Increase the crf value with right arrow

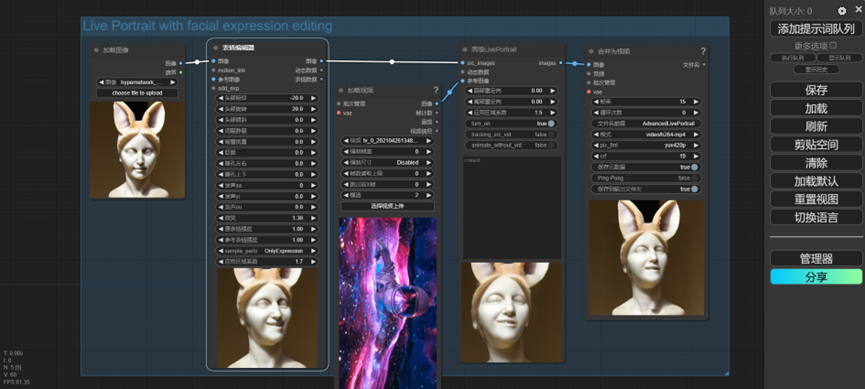[695, 156]
